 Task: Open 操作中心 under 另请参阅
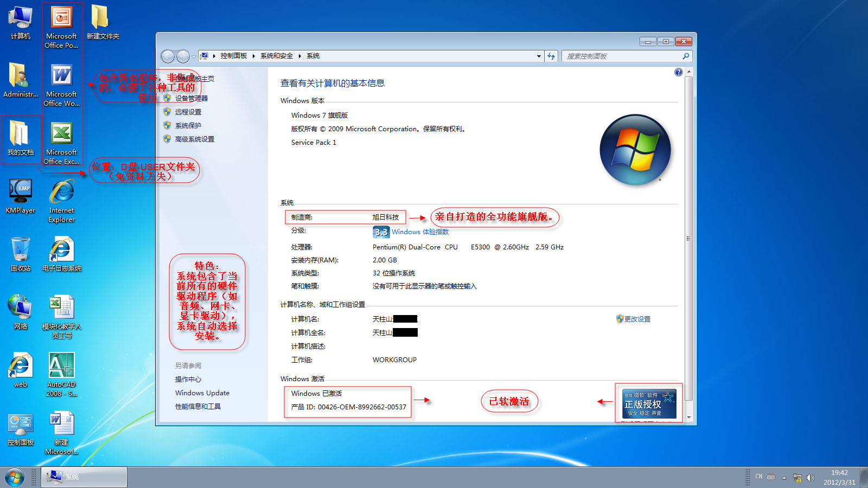(188, 379)
